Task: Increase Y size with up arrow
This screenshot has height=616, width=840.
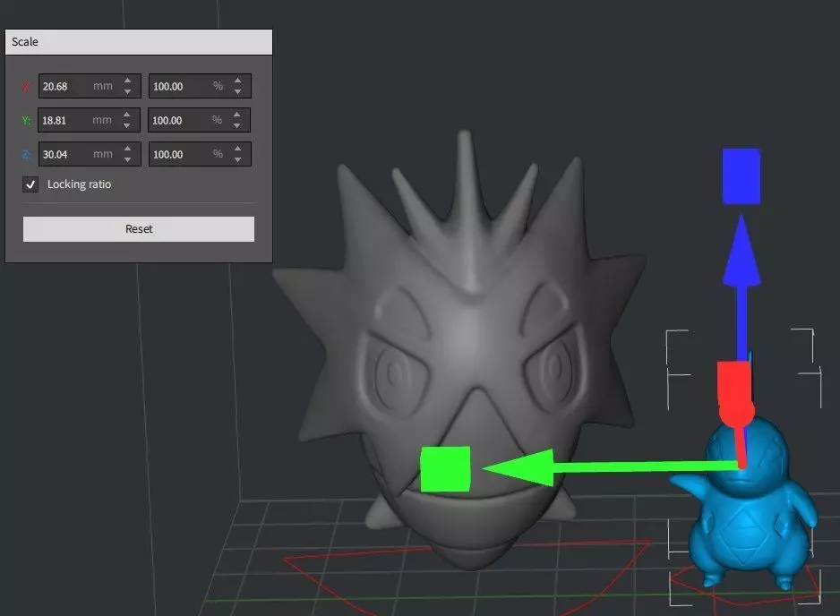Action: coord(127,114)
